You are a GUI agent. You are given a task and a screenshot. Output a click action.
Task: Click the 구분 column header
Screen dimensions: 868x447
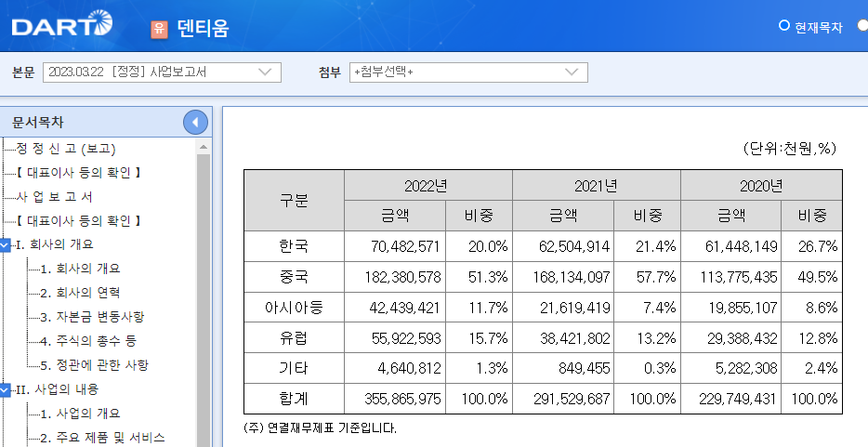[x=294, y=200]
